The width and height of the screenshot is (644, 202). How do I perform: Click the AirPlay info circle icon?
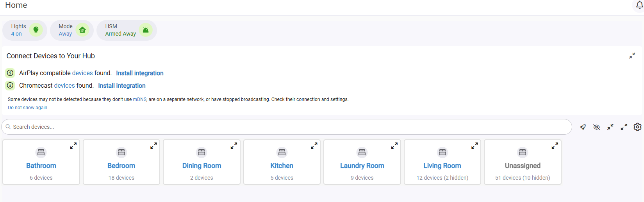click(x=11, y=73)
